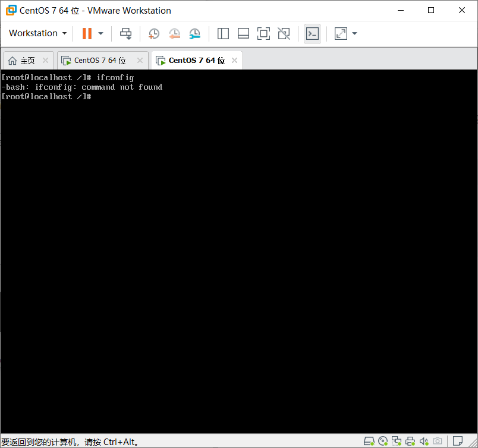Open the fullscreen options dropdown arrow
The image size is (478, 448).
355,33
